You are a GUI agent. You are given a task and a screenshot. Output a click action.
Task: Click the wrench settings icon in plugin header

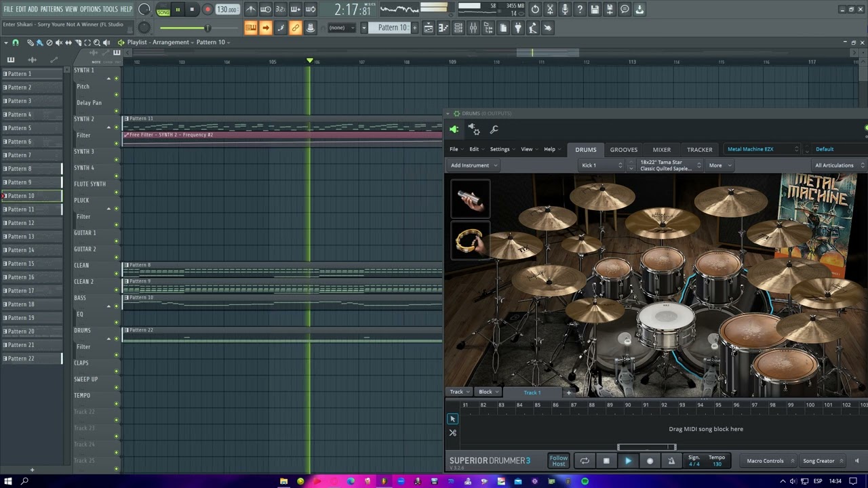tap(494, 129)
